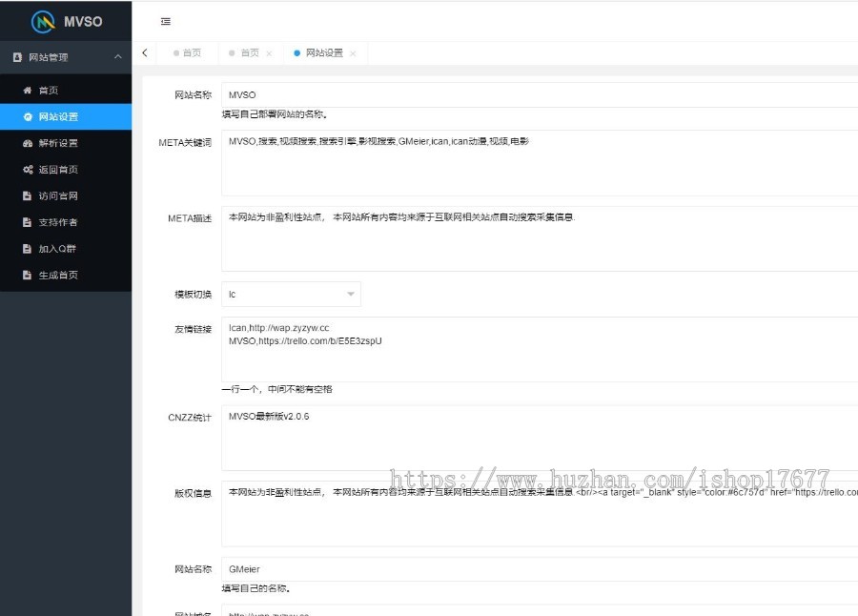
Task: Switch to the first 首页 tab
Action: point(187,53)
